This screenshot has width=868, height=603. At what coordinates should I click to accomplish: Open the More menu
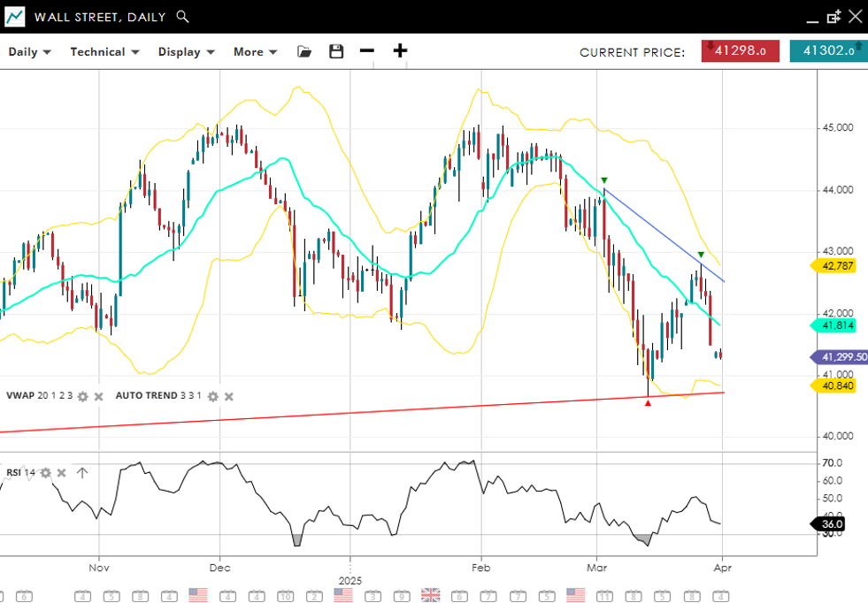(x=255, y=51)
